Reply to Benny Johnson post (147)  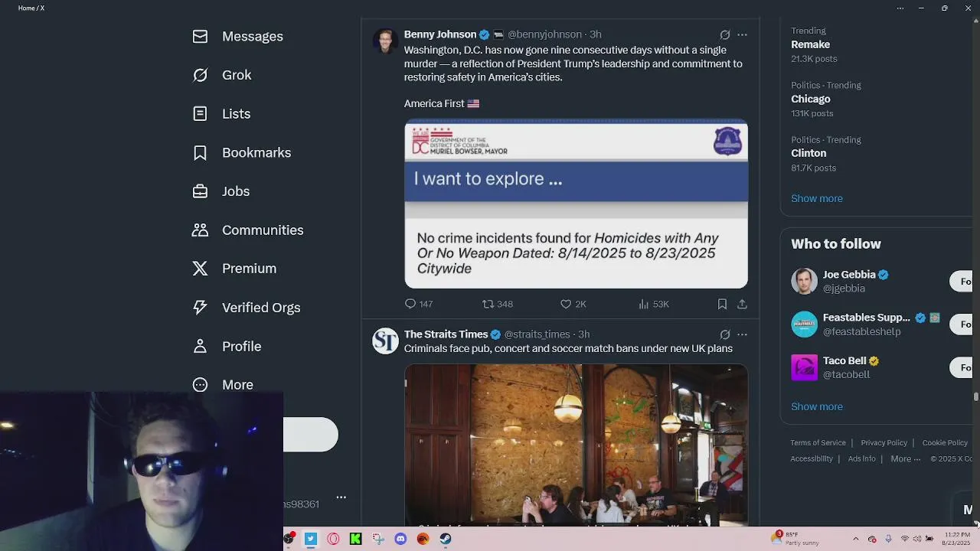[x=419, y=304]
